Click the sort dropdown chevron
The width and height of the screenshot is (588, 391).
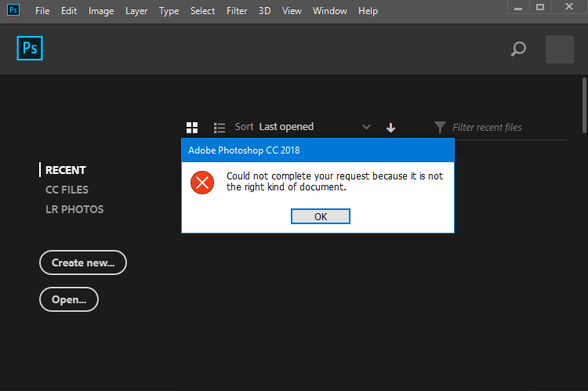(x=366, y=127)
